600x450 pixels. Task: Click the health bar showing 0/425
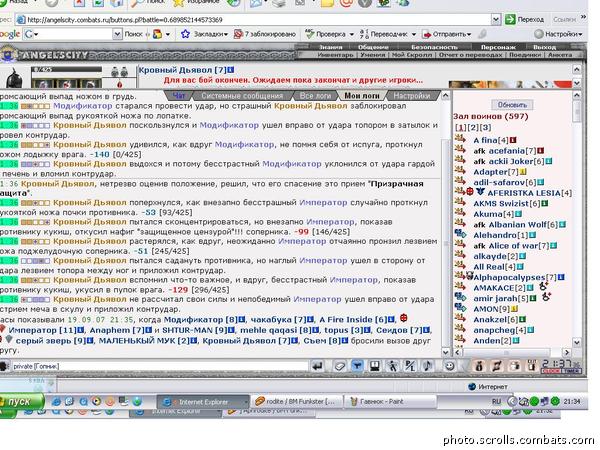point(67,70)
